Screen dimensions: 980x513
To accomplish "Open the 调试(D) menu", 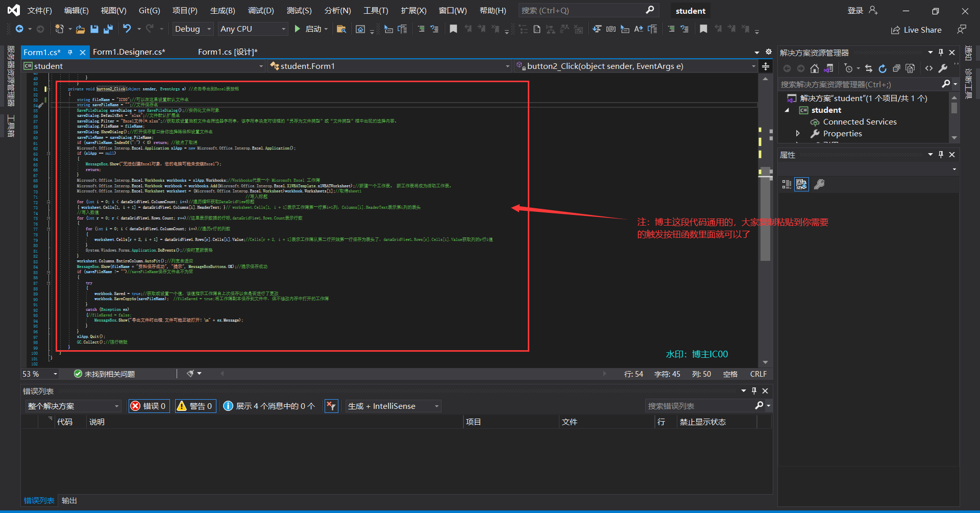I will [261, 10].
